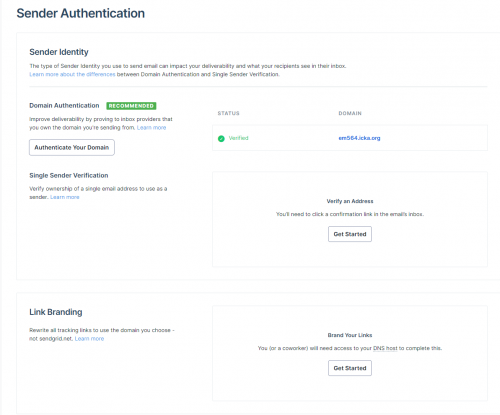Viewport: 500px width, 415px height.
Task: Click the underlined DNS host term
Action: click(385, 348)
